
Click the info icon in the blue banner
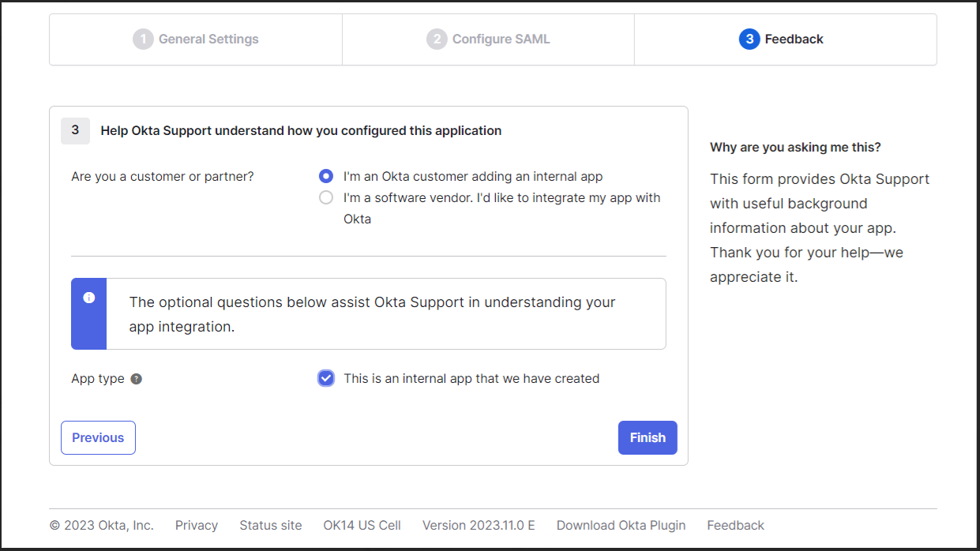88,298
